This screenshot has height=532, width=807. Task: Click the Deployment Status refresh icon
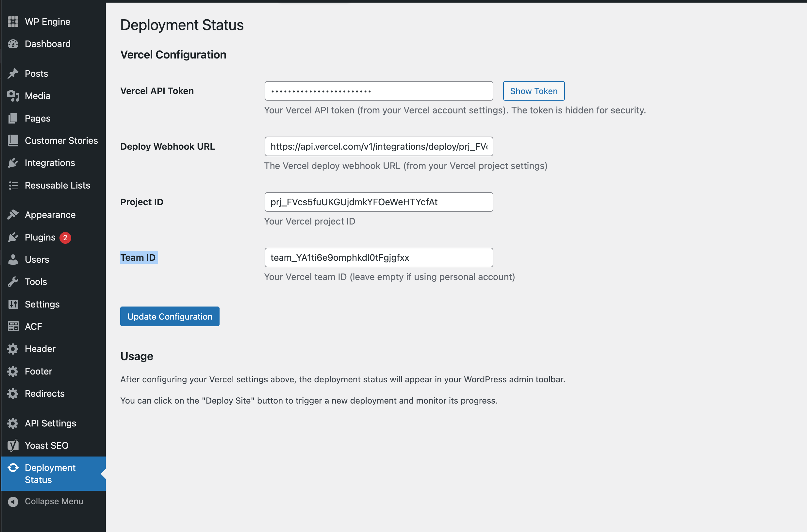(13, 468)
